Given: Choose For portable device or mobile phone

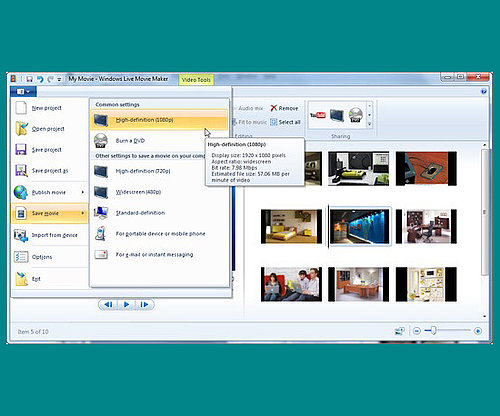Looking at the screenshot, I should tap(159, 234).
